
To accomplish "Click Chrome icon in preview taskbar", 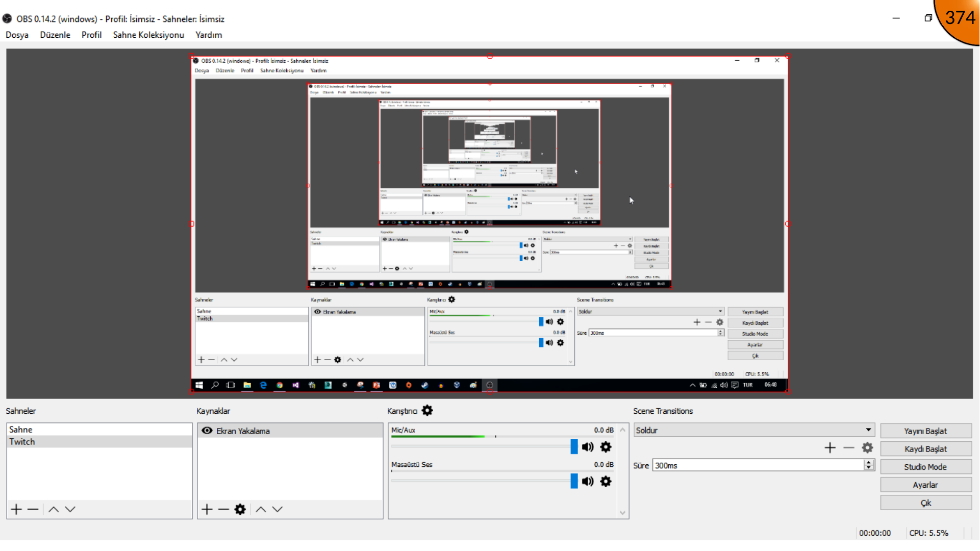I will point(280,385).
